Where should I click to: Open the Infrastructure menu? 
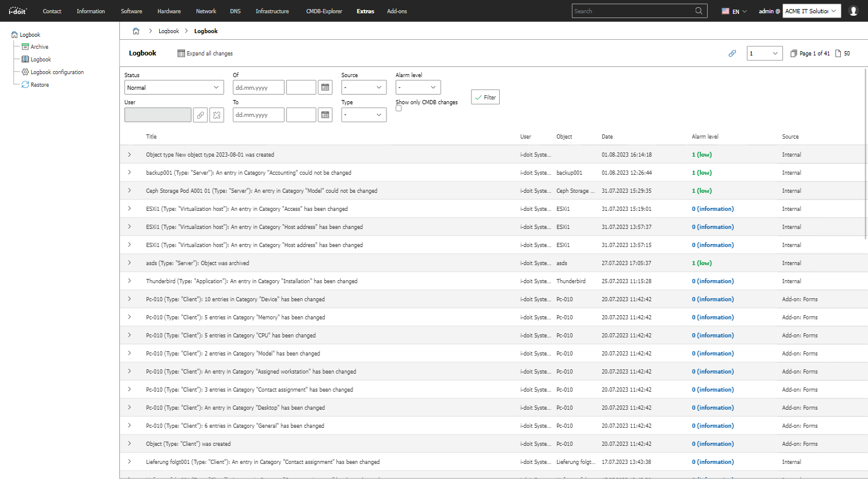(272, 11)
